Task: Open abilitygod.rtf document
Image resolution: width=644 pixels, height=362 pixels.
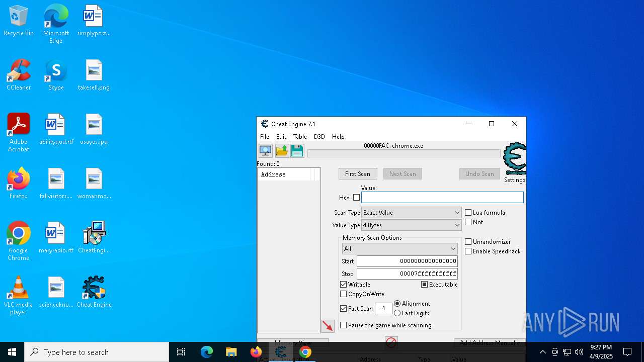Action: 56,129
